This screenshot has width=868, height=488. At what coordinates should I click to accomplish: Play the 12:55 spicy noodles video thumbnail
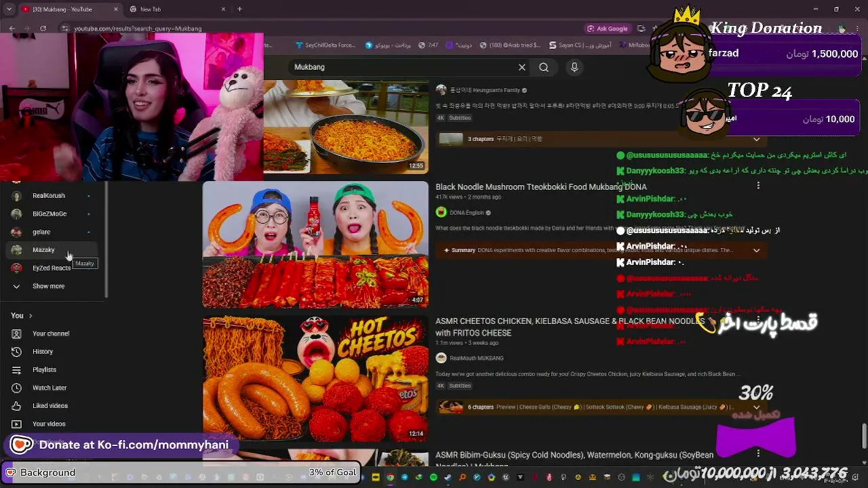pos(346,127)
